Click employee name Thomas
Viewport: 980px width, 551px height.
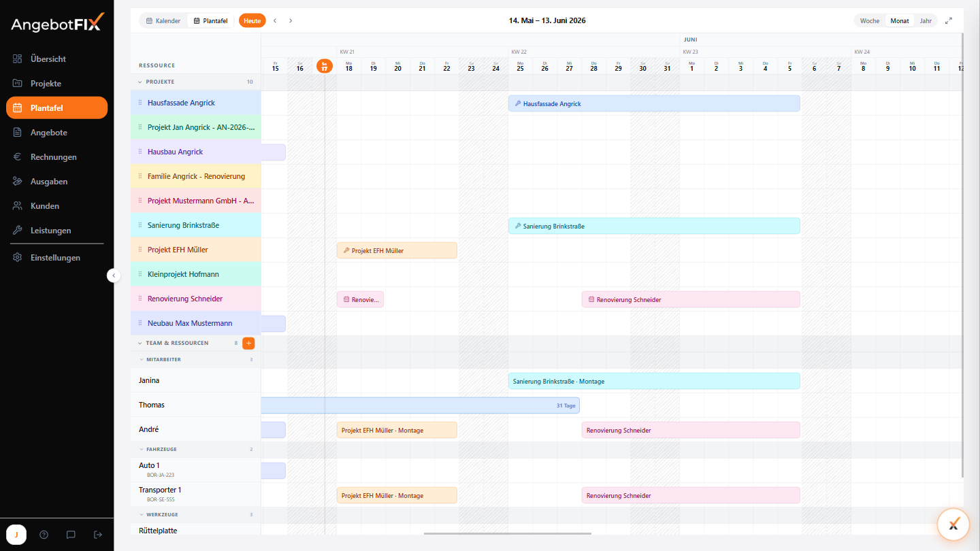click(152, 405)
